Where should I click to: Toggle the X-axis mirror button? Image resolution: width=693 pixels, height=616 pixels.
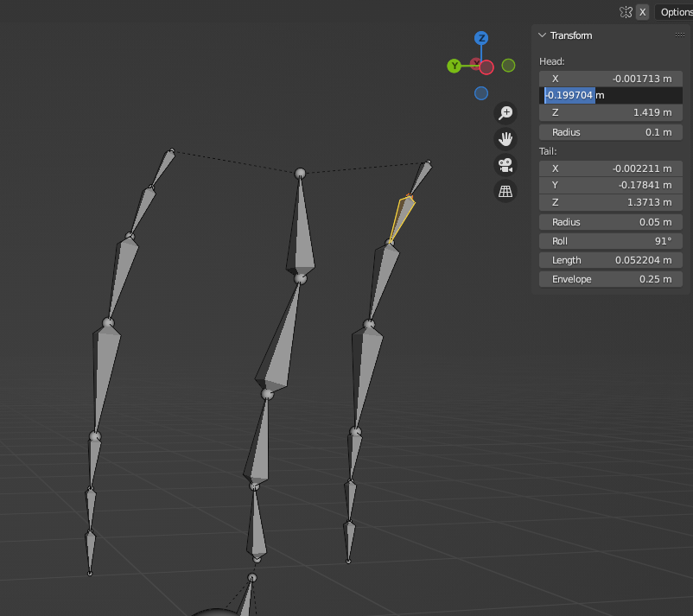pos(643,12)
